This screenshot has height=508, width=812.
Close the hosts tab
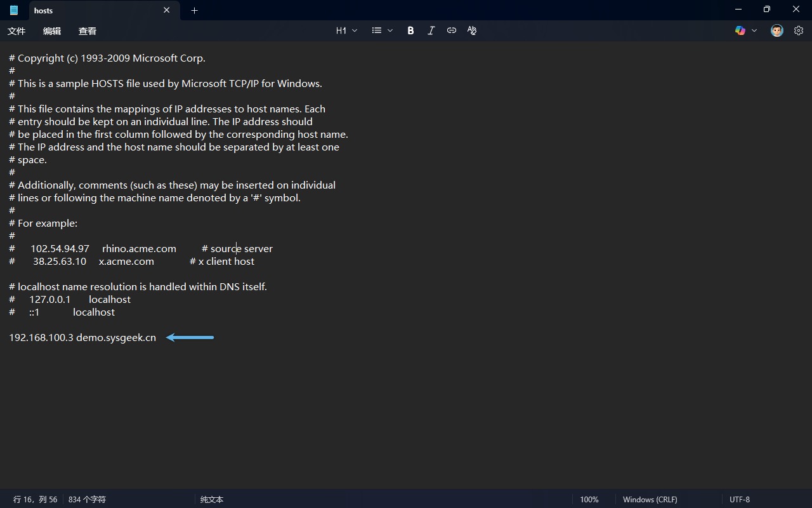tap(167, 10)
